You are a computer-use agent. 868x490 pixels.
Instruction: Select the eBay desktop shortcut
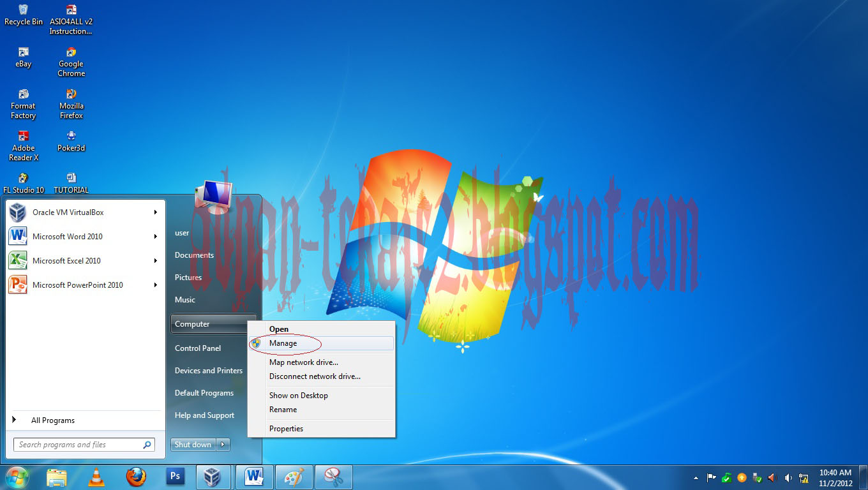(23, 57)
